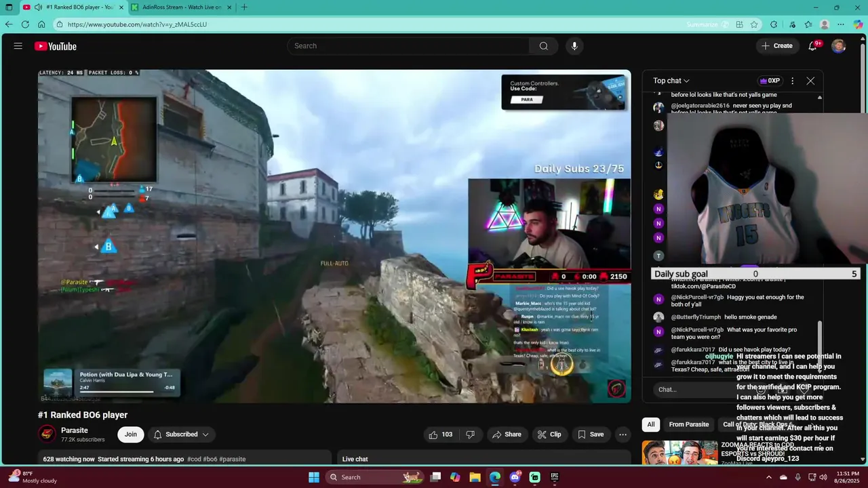Go to the YouTube home logo
Screen dimensions: 868x488
pyautogui.click(x=56, y=46)
